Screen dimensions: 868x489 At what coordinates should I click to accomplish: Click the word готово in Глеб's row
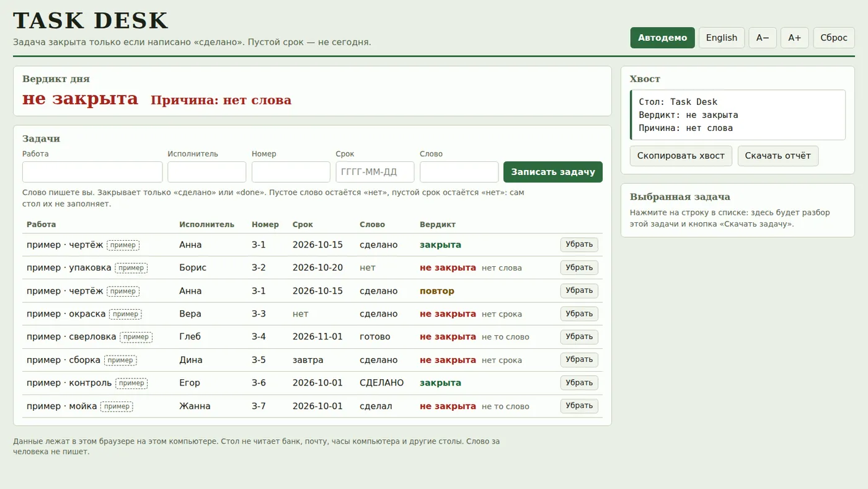coord(375,337)
